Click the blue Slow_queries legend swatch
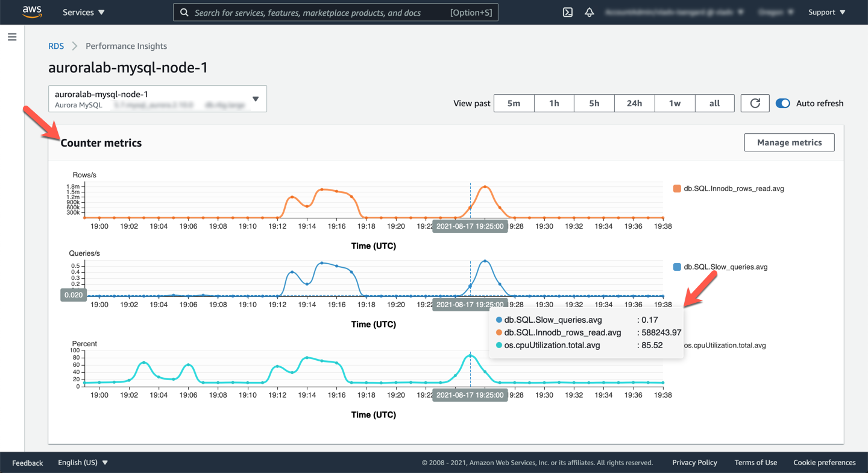868x473 pixels. [677, 267]
